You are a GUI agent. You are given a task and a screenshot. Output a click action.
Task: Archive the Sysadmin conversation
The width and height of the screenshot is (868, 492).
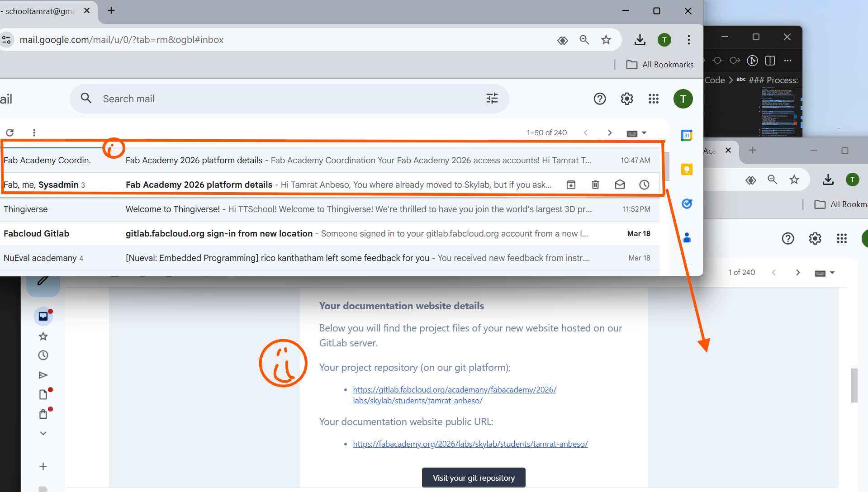(571, 184)
